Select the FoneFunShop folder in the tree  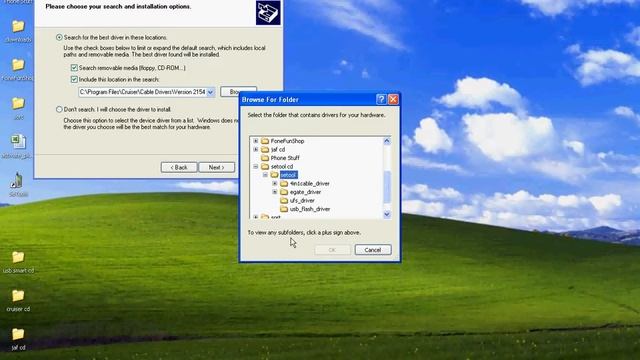pyautogui.click(x=287, y=141)
